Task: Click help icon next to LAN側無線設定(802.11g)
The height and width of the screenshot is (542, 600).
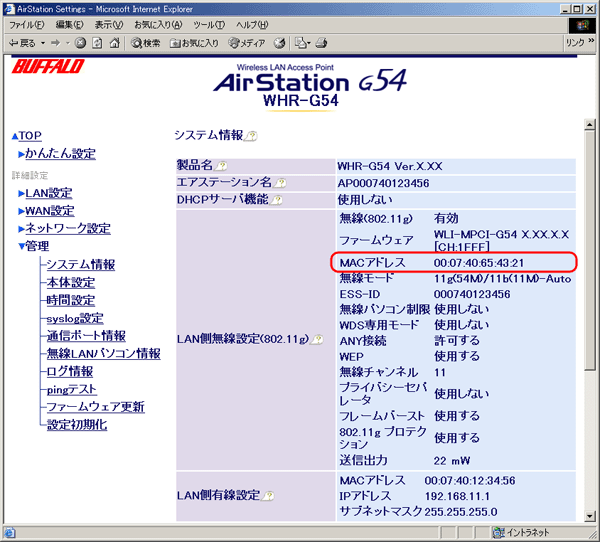Action: (x=318, y=339)
